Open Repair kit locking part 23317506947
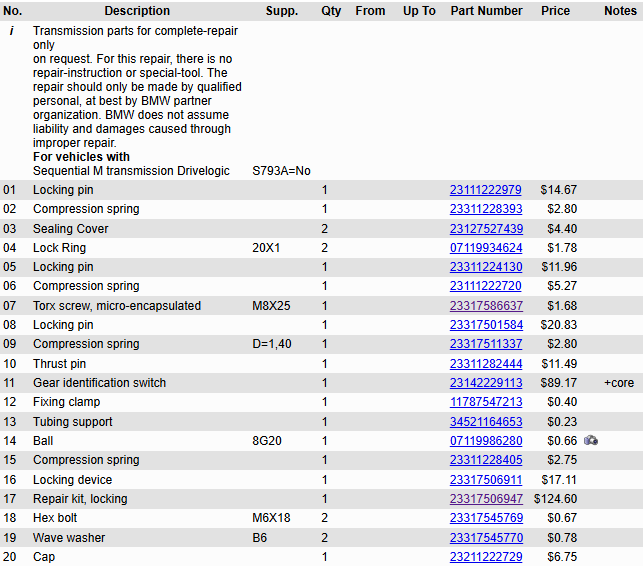 pyautogui.click(x=486, y=499)
